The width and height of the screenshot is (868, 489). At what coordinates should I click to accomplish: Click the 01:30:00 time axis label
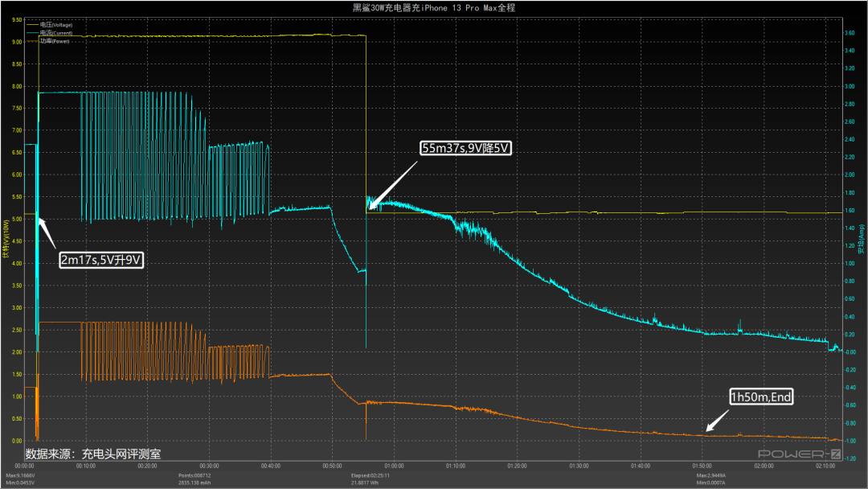(x=579, y=466)
